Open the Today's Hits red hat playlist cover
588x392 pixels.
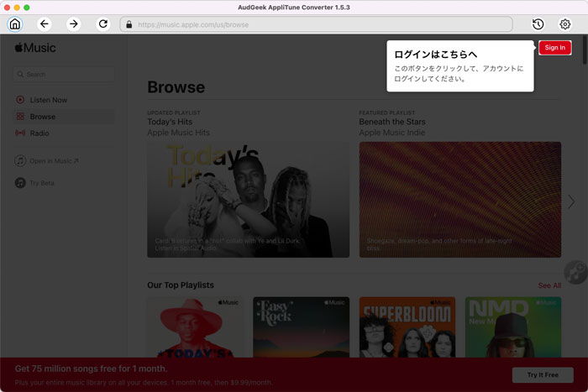pos(195,327)
